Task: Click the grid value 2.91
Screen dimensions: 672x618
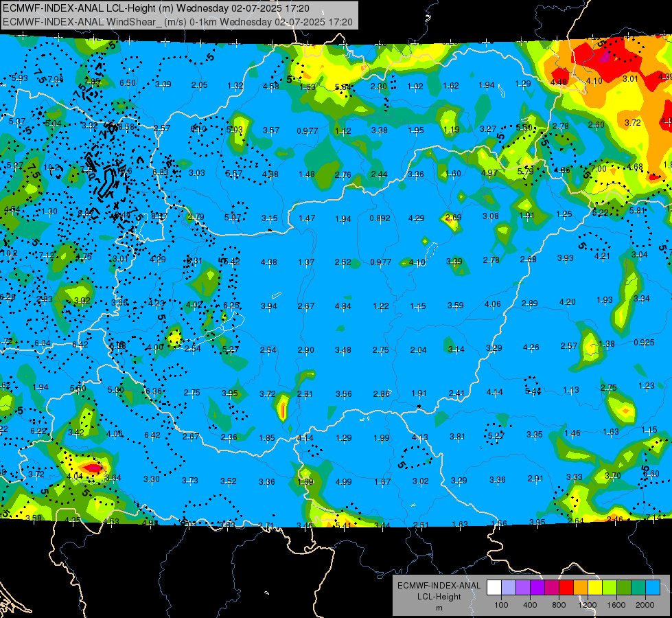Action: (535, 478)
